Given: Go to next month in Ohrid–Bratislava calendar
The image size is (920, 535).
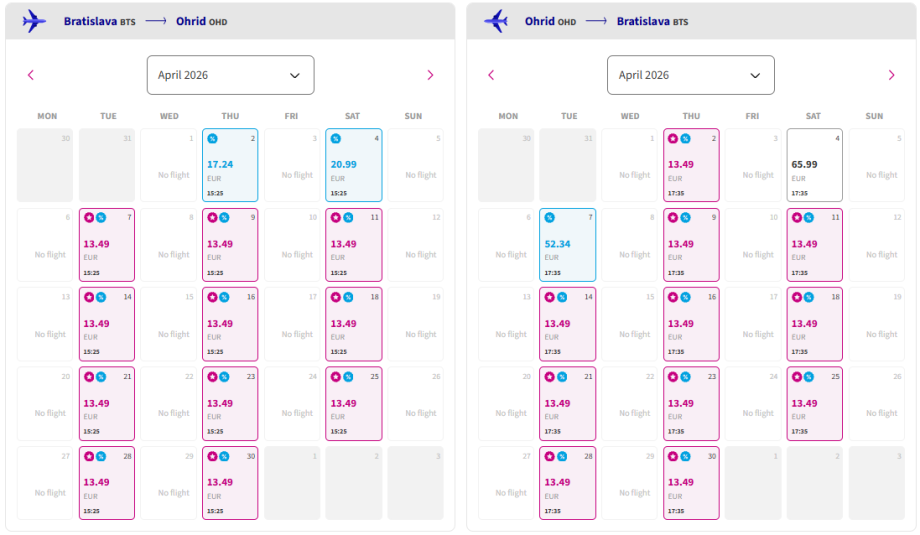Looking at the screenshot, I should click(891, 75).
